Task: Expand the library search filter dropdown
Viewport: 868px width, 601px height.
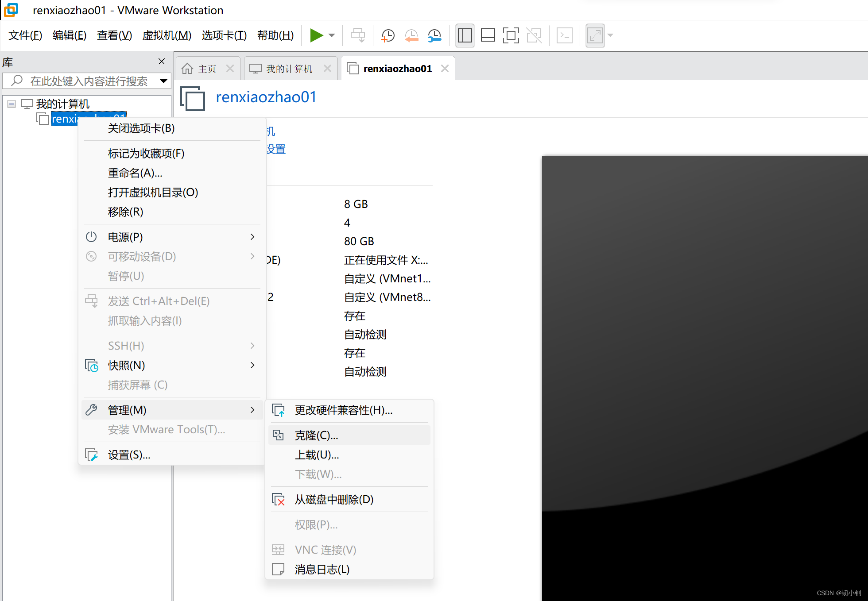Action: [x=163, y=81]
